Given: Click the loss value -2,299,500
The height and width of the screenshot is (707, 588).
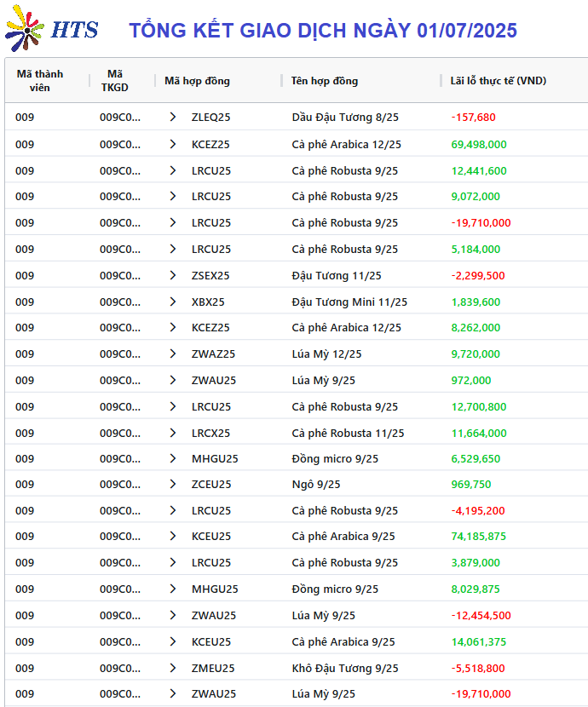Looking at the screenshot, I should (x=478, y=275).
